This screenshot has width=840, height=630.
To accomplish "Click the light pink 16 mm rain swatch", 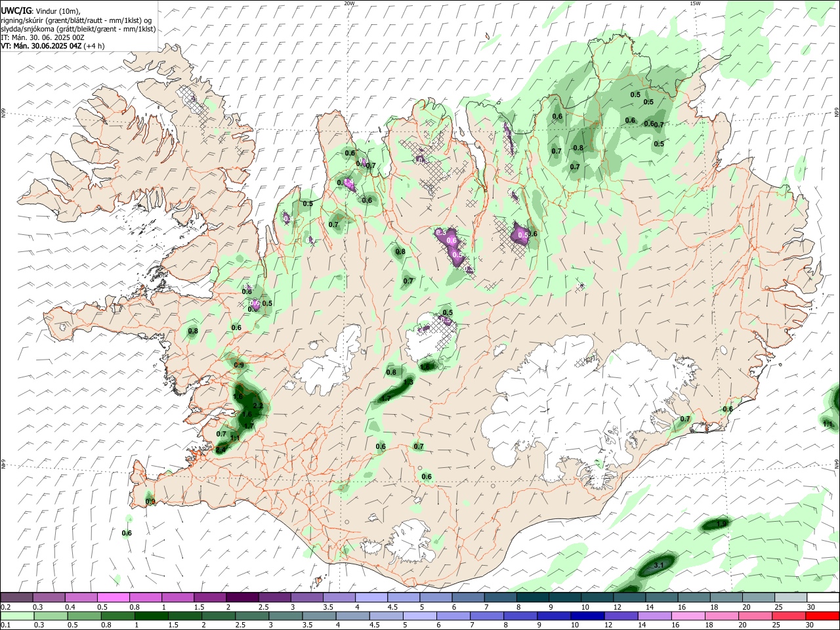I will [x=689, y=616].
